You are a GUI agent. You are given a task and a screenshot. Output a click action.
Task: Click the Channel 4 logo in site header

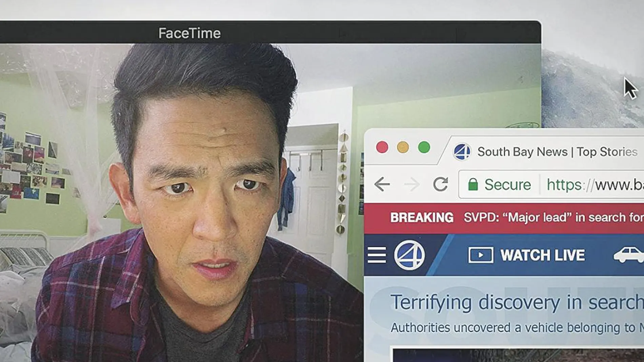[x=409, y=255]
